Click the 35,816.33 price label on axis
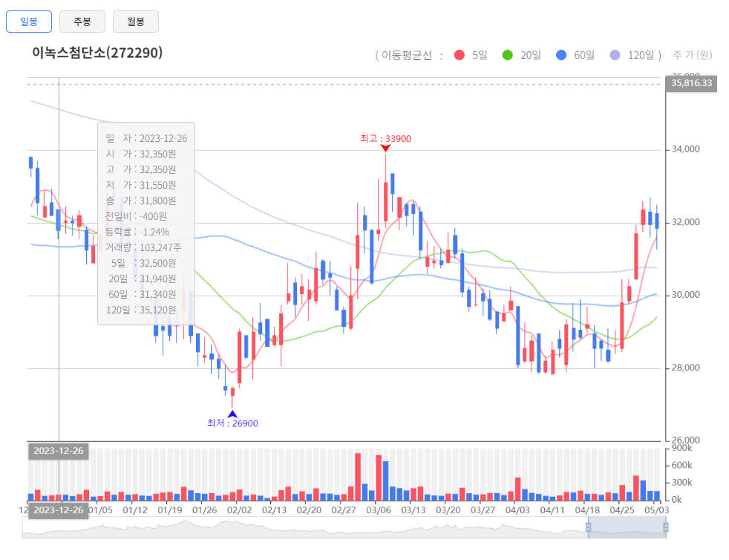 pyautogui.click(x=691, y=83)
